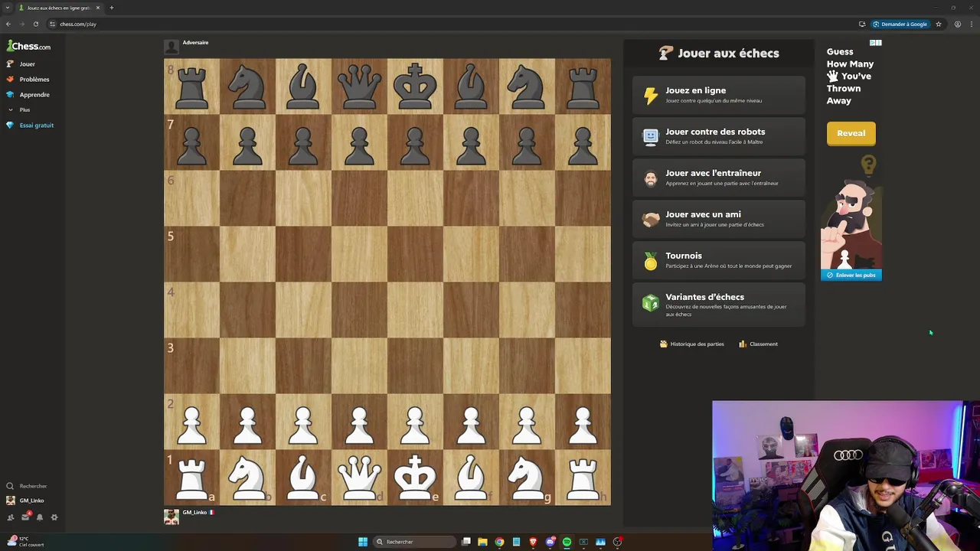Open the weather widget Ciel couvert

tap(25, 542)
